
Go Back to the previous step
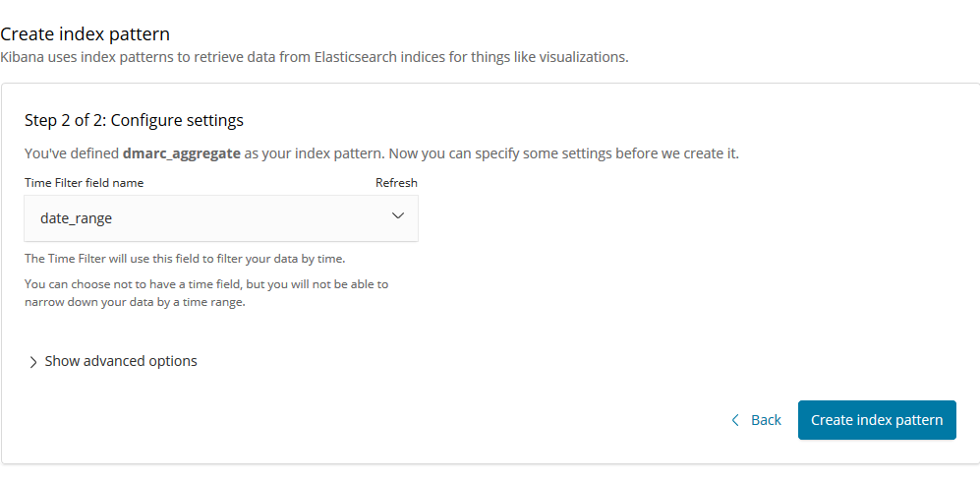coord(757,420)
